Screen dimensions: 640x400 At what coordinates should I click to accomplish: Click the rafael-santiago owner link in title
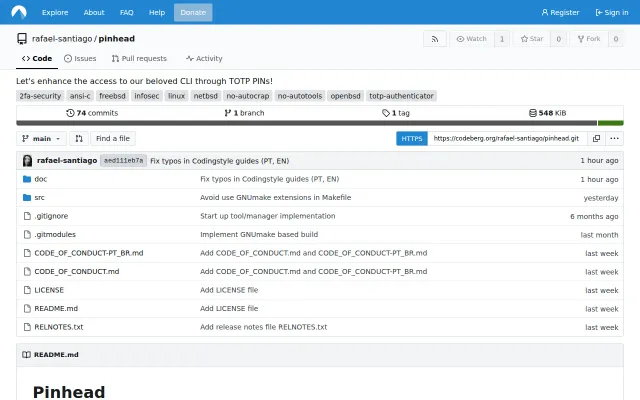pyautogui.click(x=62, y=39)
